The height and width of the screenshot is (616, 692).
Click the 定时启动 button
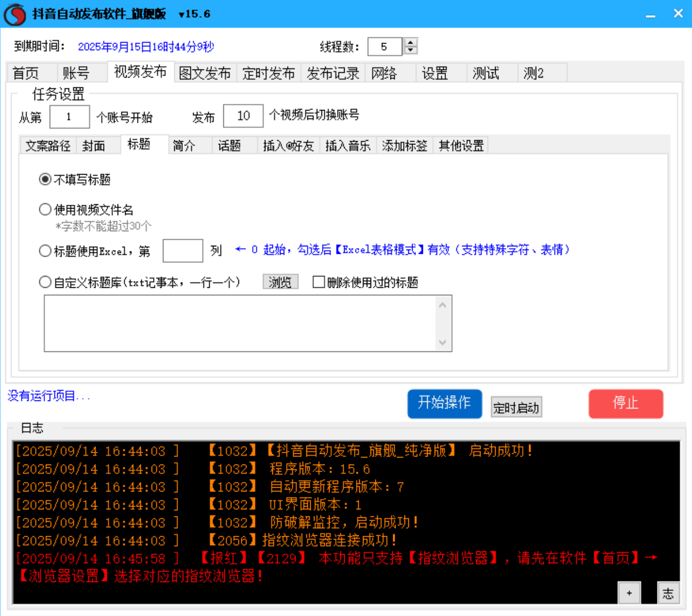[x=516, y=407]
